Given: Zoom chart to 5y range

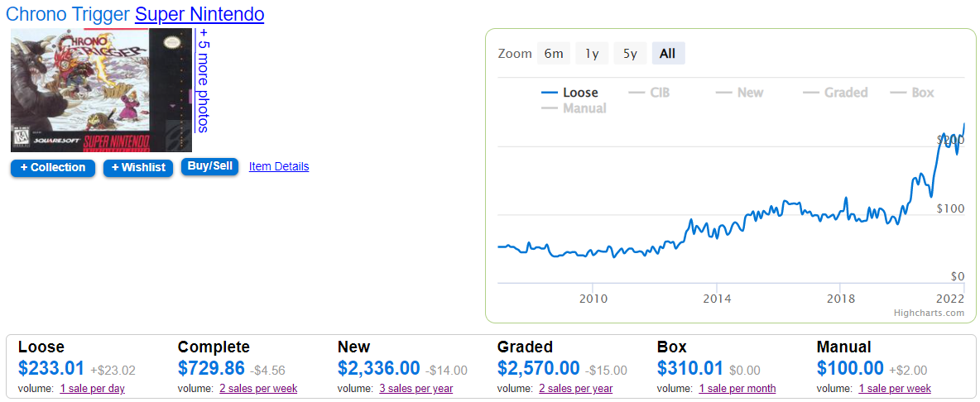Looking at the screenshot, I should click(x=630, y=54).
